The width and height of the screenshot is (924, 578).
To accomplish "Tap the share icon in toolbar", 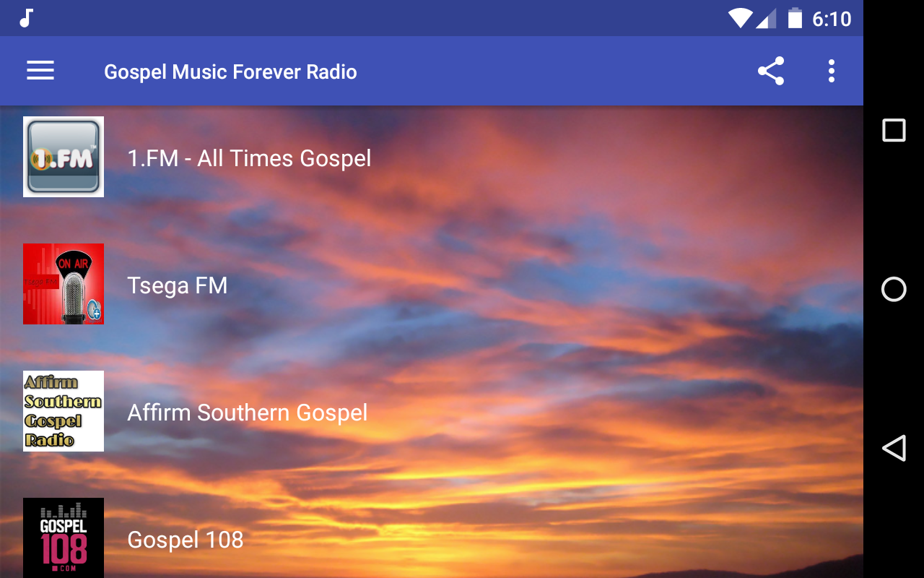I will pyautogui.click(x=771, y=71).
